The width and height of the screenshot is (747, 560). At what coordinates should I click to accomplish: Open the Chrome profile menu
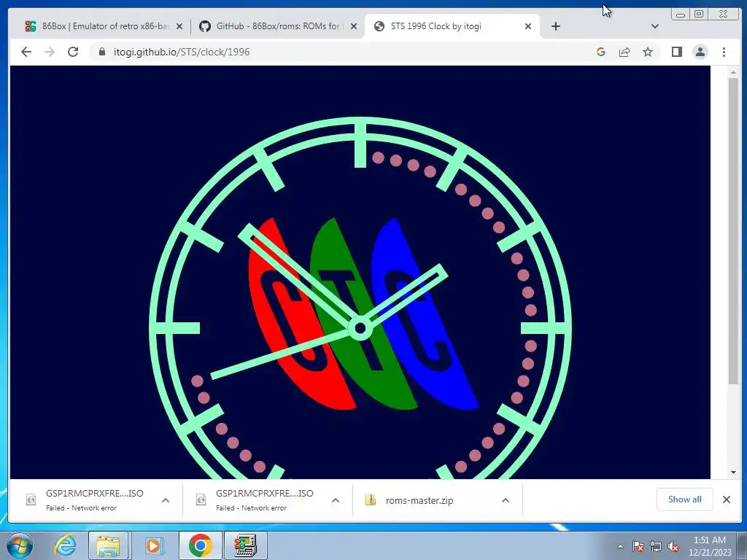point(700,52)
